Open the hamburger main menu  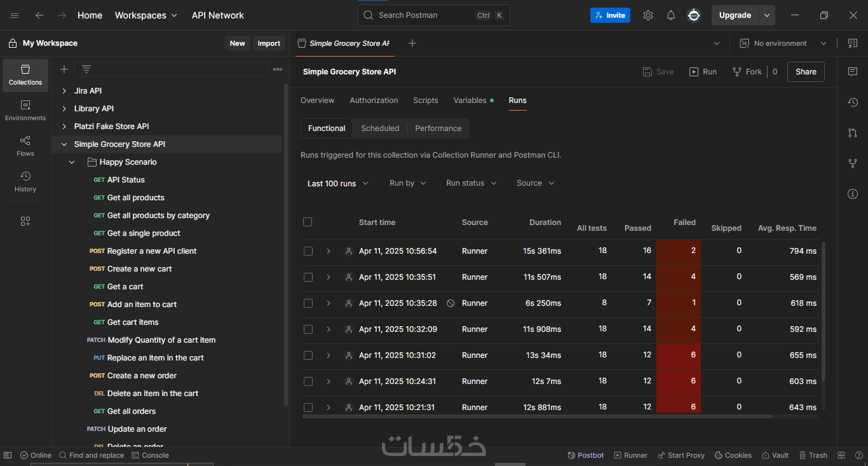coord(15,15)
